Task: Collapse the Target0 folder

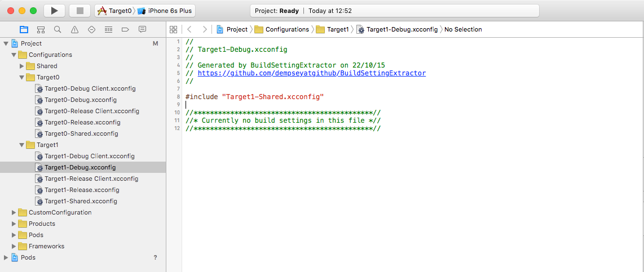Action: (22, 77)
